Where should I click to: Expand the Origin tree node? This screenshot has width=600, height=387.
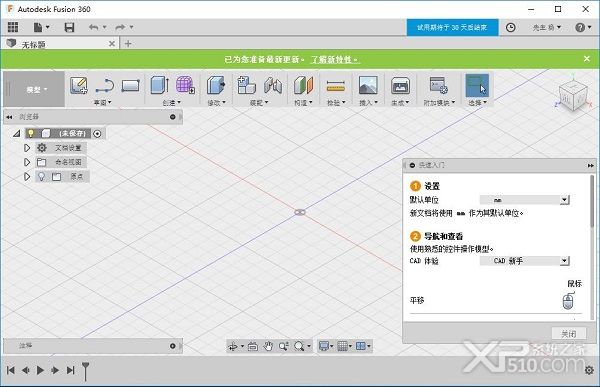point(27,176)
